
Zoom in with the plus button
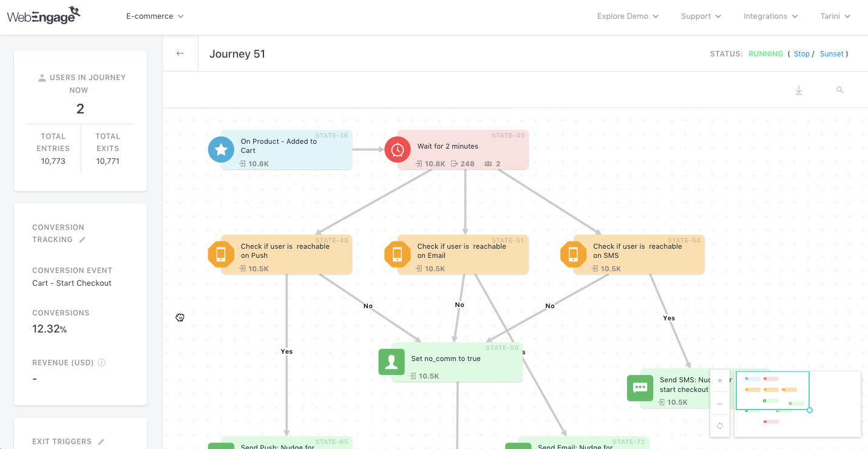pyautogui.click(x=720, y=380)
